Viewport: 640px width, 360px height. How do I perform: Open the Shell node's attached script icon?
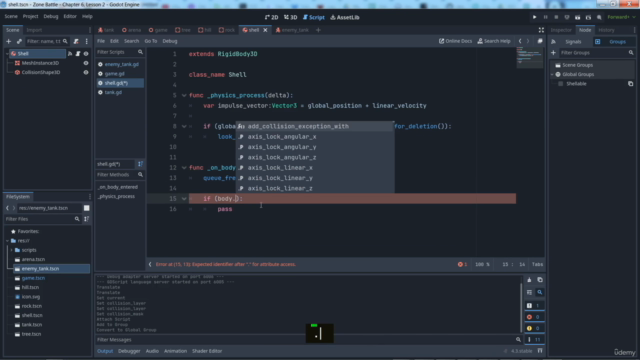(78, 53)
